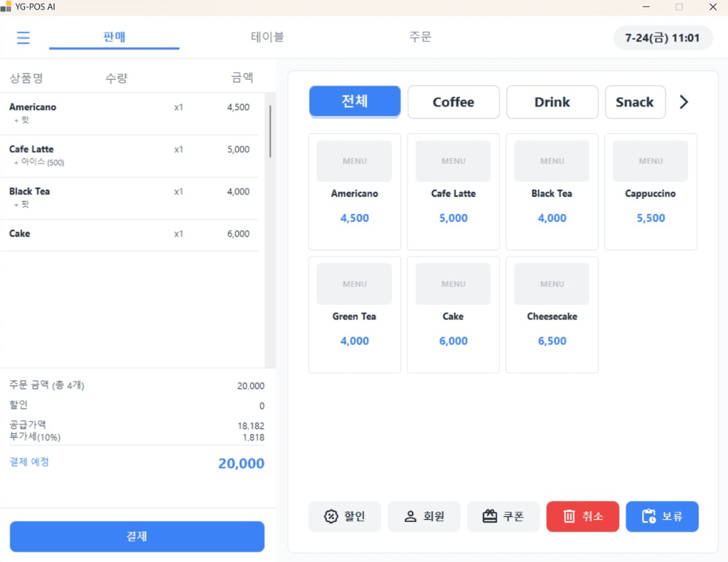728x562 pixels.
Task: Click the 쿠폰 text on the coupon button
Action: [x=514, y=516]
